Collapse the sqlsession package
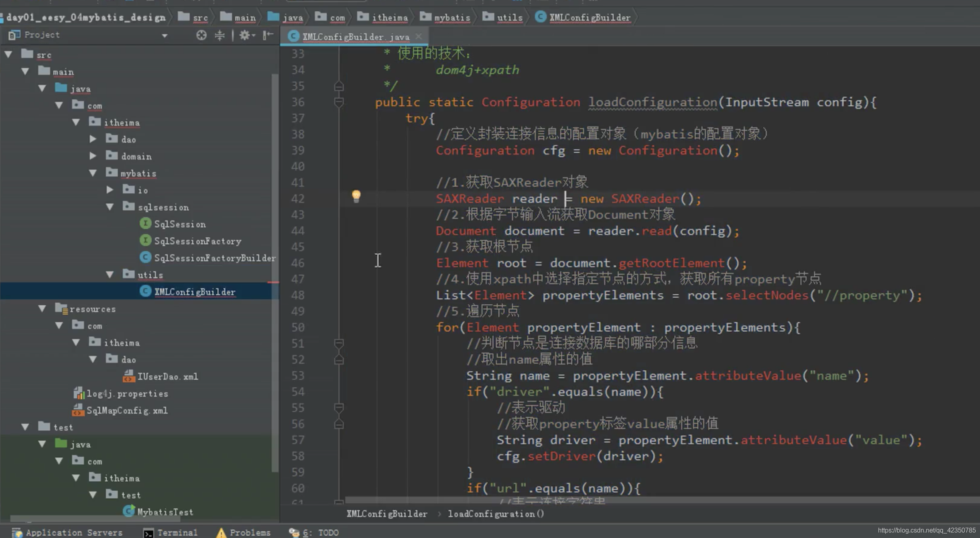The image size is (980, 538). pos(110,207)
